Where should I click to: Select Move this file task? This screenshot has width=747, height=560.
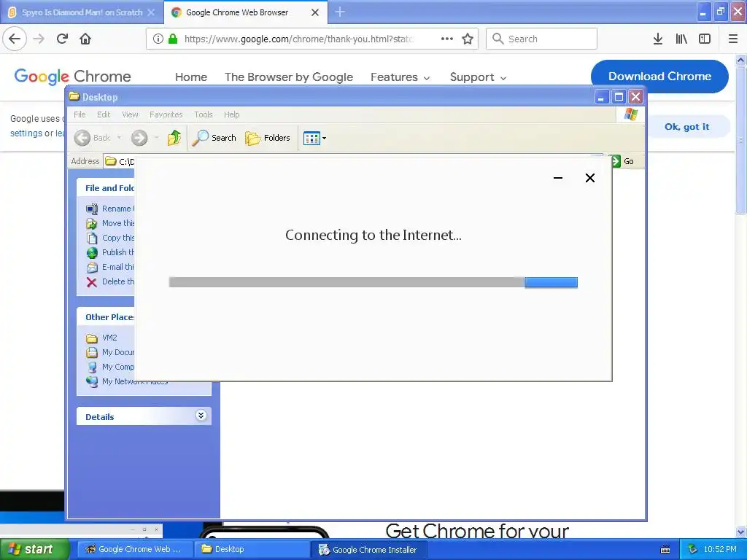(111, 223)
